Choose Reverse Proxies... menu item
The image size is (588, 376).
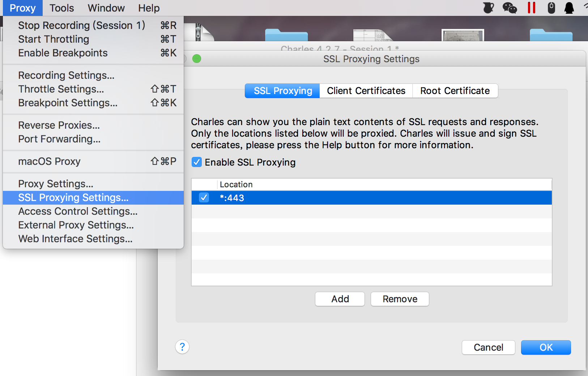point(93,125)
